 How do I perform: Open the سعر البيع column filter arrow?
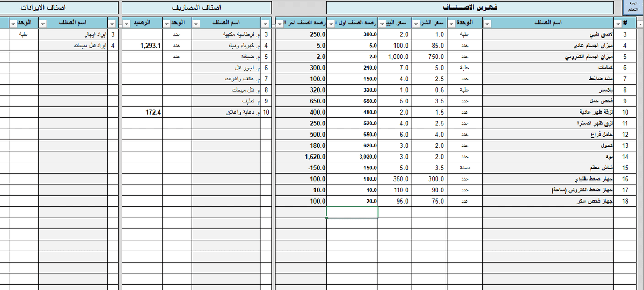[382, 23]
